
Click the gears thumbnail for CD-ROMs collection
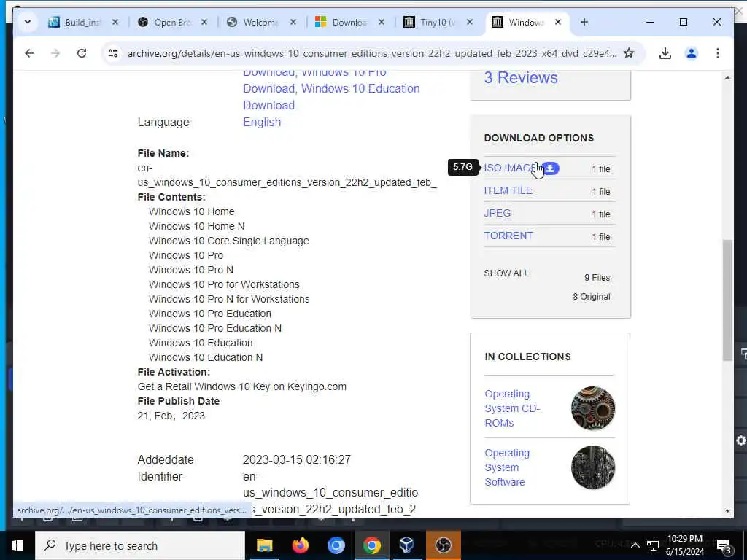point(593,408)
